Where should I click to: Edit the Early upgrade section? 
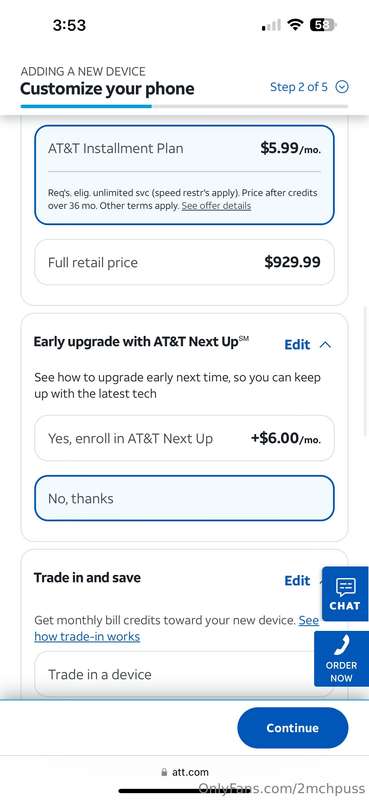(297, 345)
